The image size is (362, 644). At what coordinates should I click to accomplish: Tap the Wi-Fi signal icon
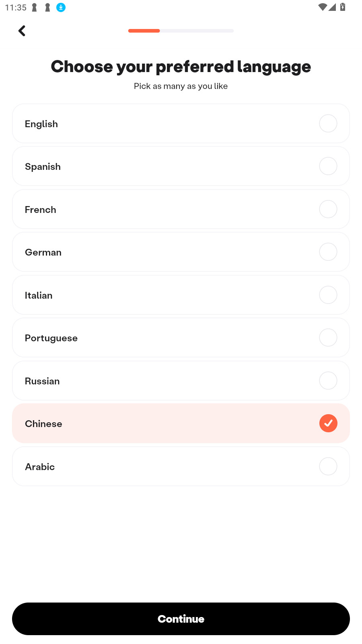click(x=322, y=7)
